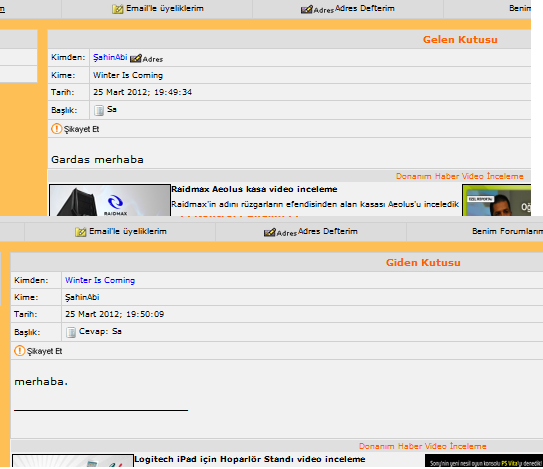
Task: Click lower Donanım Haber Video İnceleme link
Action: [x=422, y=446]
